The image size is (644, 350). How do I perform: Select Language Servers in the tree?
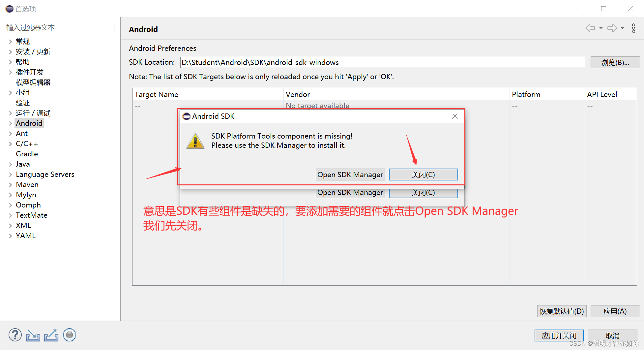click(x=45, y=175)
